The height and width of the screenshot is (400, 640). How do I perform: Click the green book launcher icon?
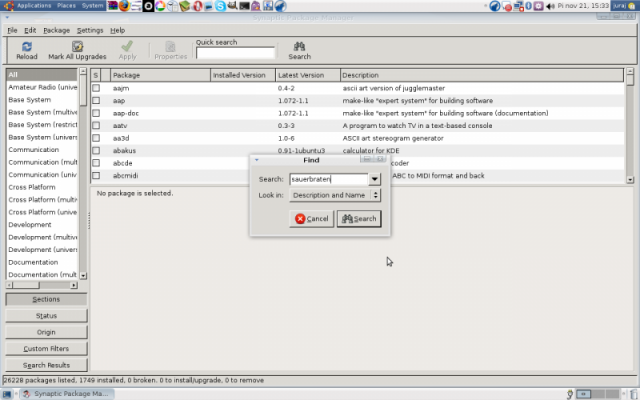tap(184, 6)
